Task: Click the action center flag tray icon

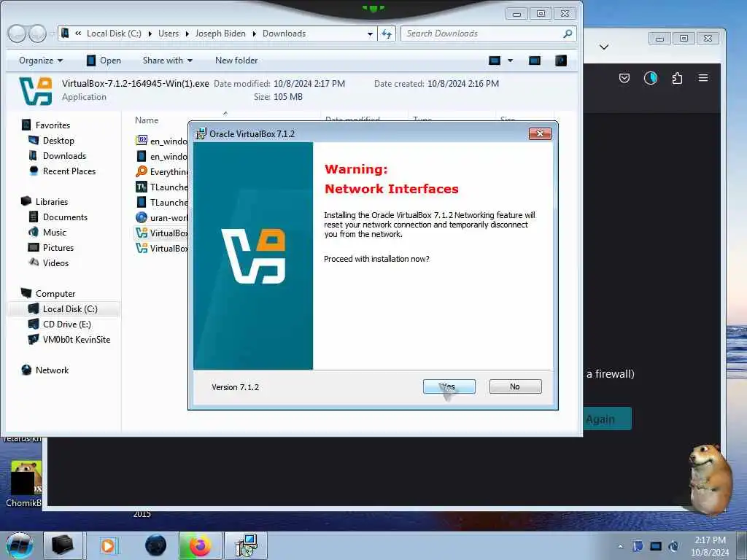Action: pyautogui.click(x=638, y=546)
